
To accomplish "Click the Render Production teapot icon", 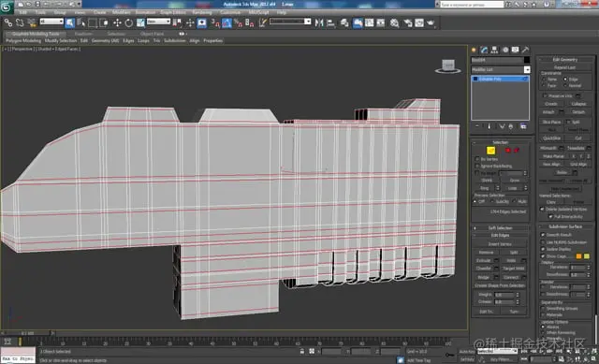I will point(431,22).
